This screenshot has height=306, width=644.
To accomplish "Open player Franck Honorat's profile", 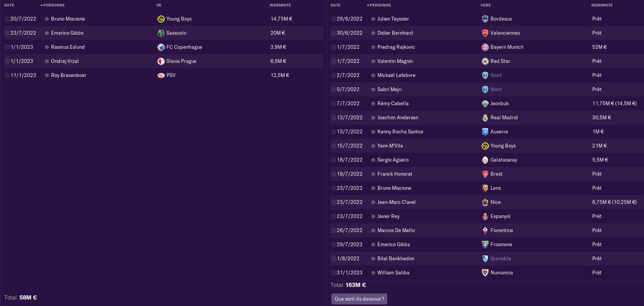I will click(x=395, y=174).
